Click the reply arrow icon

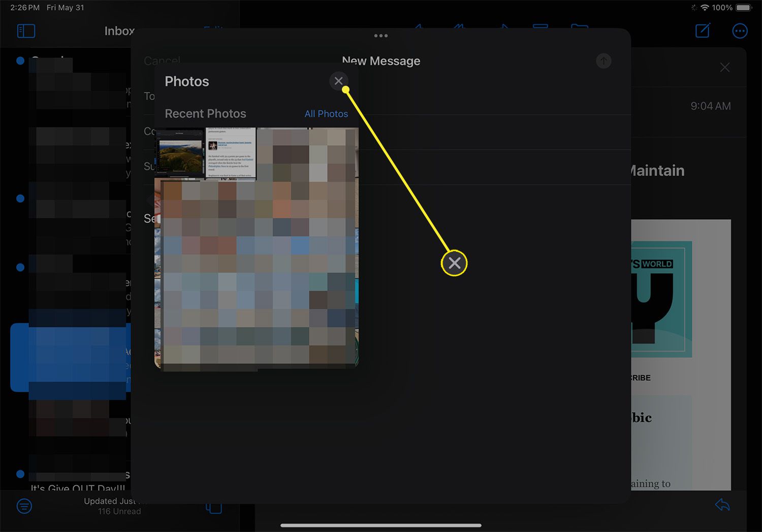click(722, 505)
